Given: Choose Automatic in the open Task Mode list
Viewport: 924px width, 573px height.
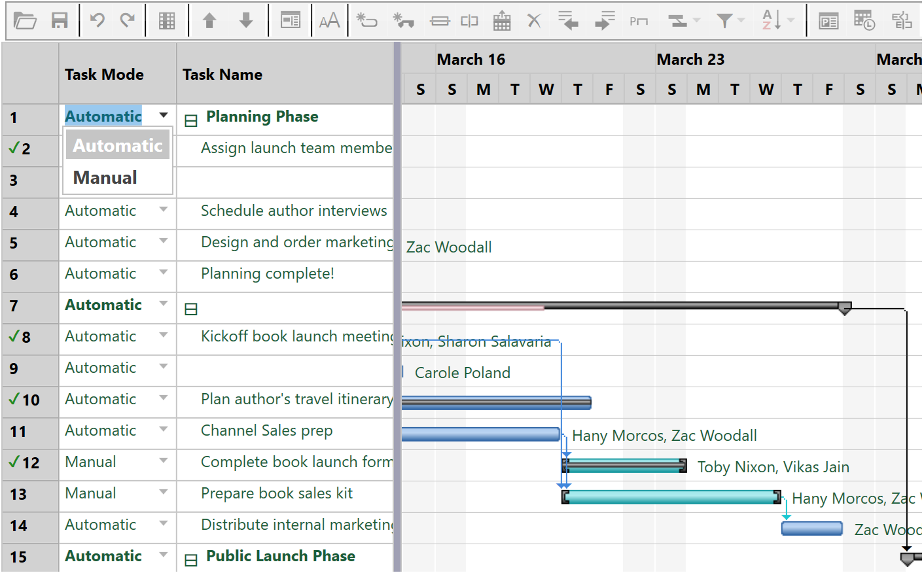Looking at the screenshot, I should point(117,145).
